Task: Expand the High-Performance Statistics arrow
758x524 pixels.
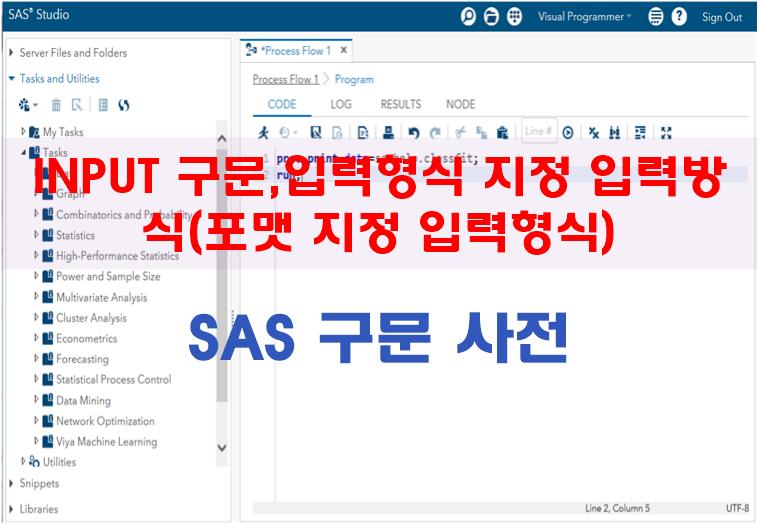Action: click(36, 255)
